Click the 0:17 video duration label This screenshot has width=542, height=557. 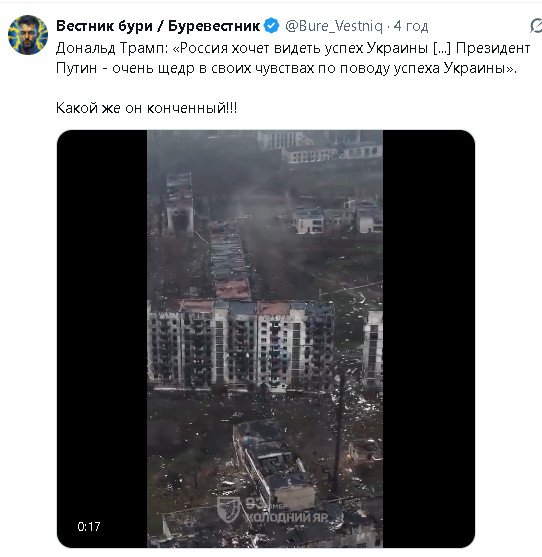[89, 526]
